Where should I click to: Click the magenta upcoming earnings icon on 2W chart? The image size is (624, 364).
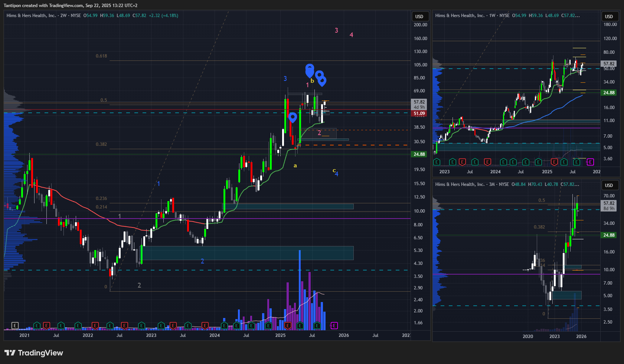tap(334, 326)
